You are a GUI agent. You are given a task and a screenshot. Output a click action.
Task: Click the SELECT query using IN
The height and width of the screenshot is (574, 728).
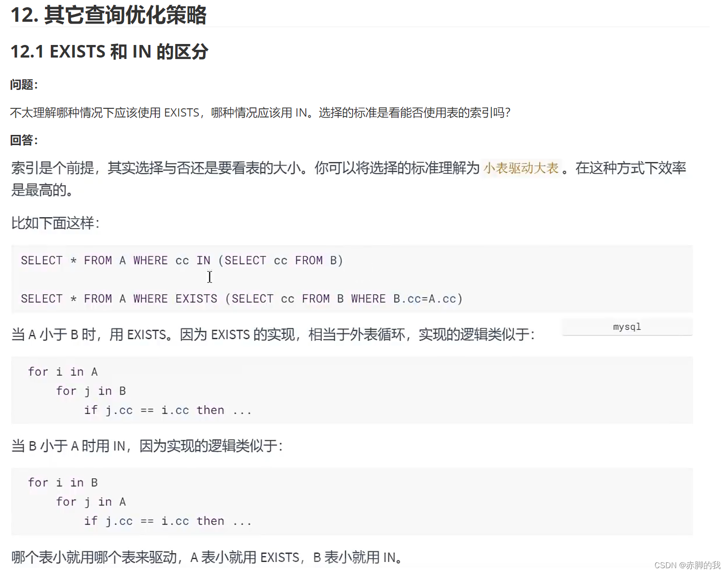181,260
